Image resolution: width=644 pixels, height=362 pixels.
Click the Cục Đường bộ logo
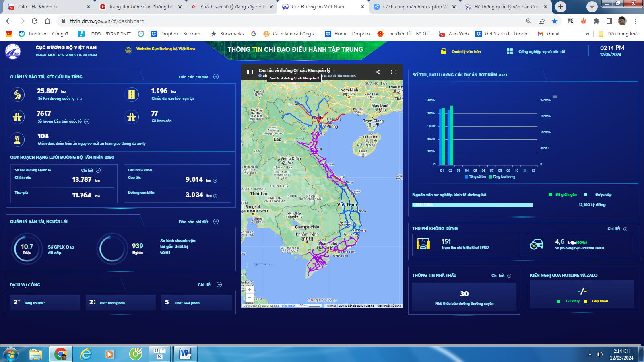tap(13, 51)
